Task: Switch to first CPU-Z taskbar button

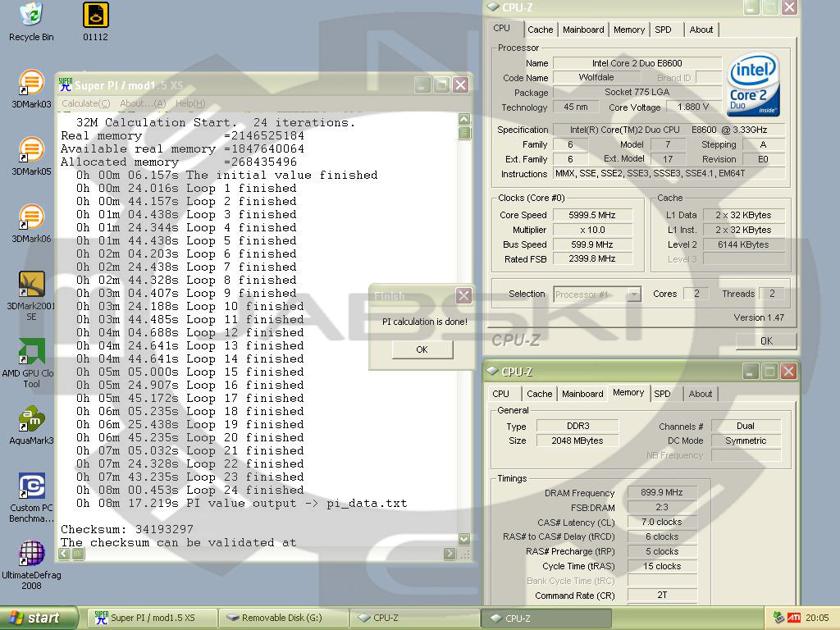Action: (414, 618)
